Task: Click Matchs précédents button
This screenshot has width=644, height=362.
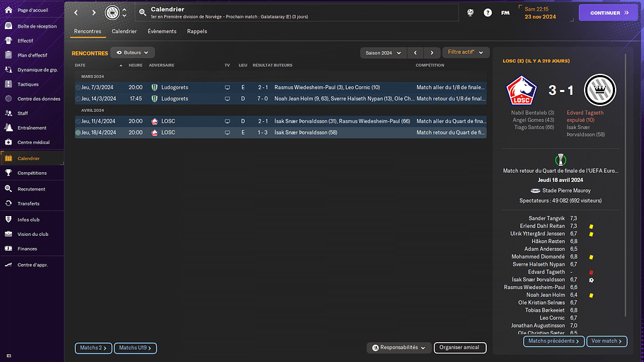Action: [x=553, y=341]
